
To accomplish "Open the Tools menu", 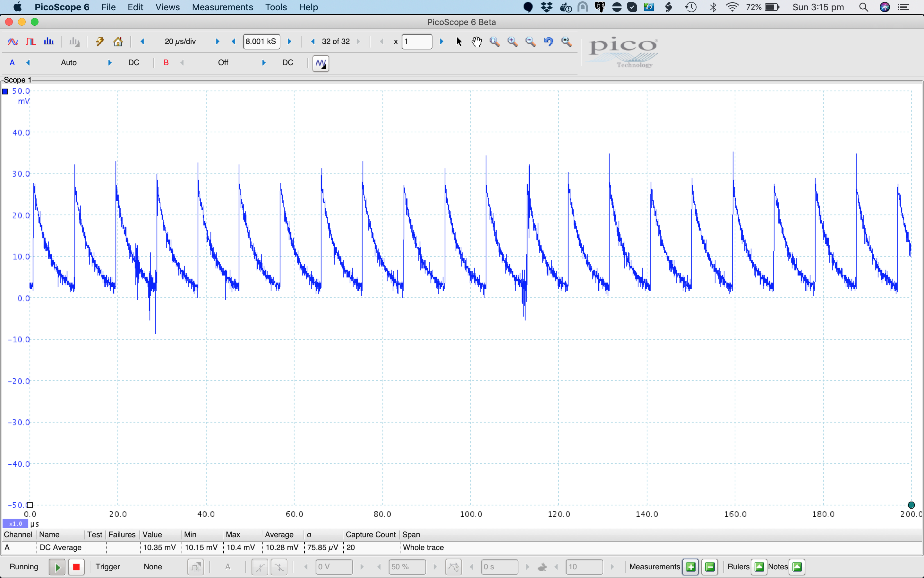I will tap(276, 7).
